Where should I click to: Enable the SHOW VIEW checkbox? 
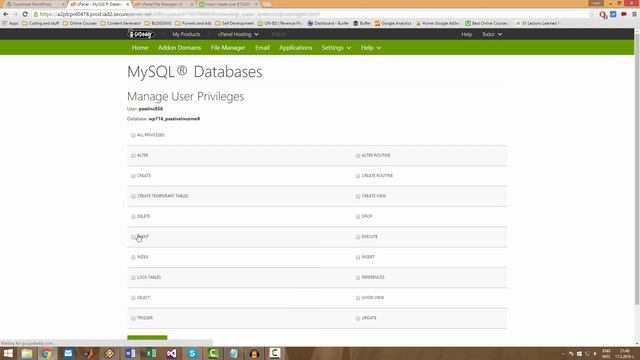pos(358,298)
